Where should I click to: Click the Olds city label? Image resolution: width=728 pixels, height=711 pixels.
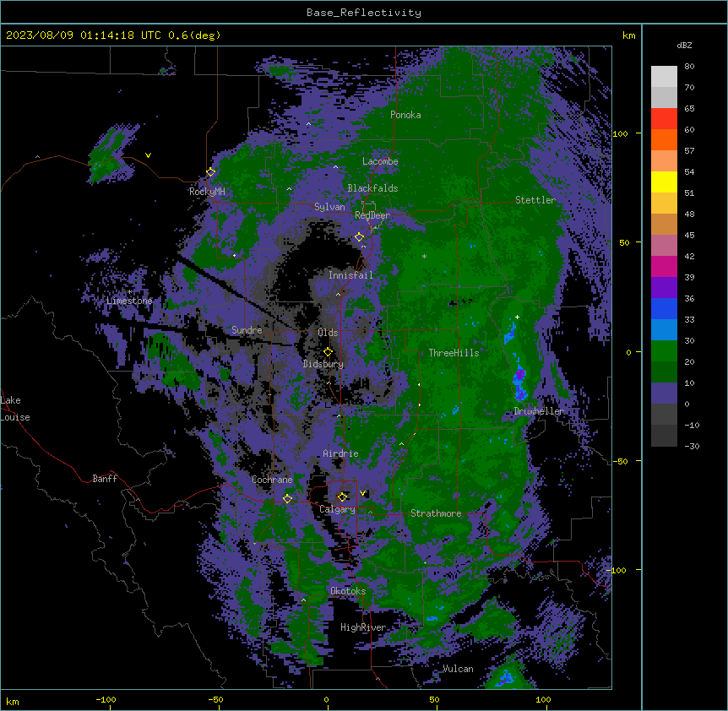(x=328, y=333)
